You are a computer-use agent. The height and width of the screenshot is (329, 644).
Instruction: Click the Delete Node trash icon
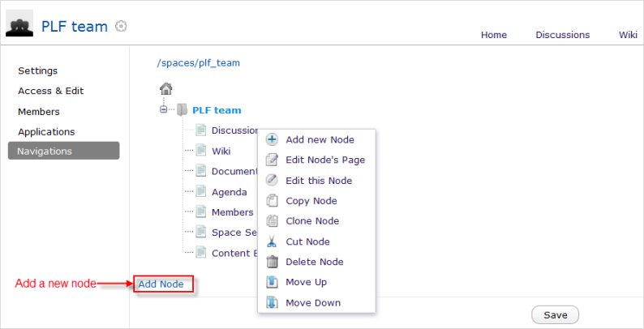pos(273,262)
